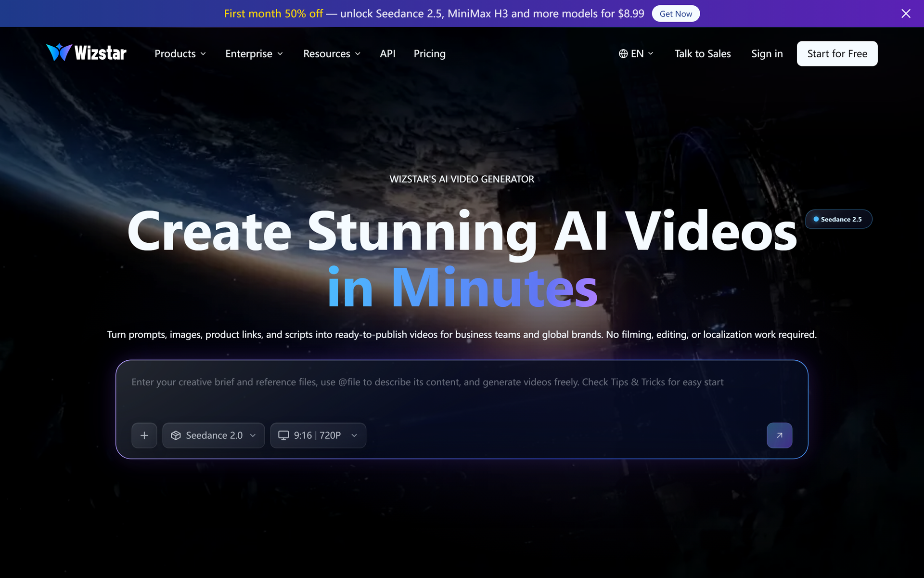Viewport: 924px width, 578px height.
Task: Click the Start for Free button
Action: click(x=837, y=53)
